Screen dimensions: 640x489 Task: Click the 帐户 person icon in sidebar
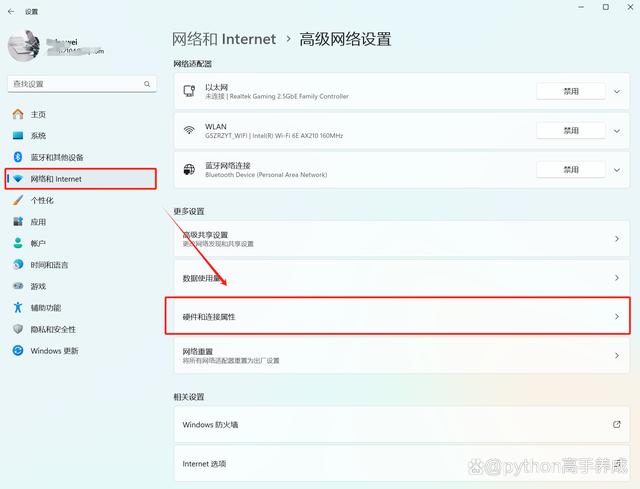(18, 243)
